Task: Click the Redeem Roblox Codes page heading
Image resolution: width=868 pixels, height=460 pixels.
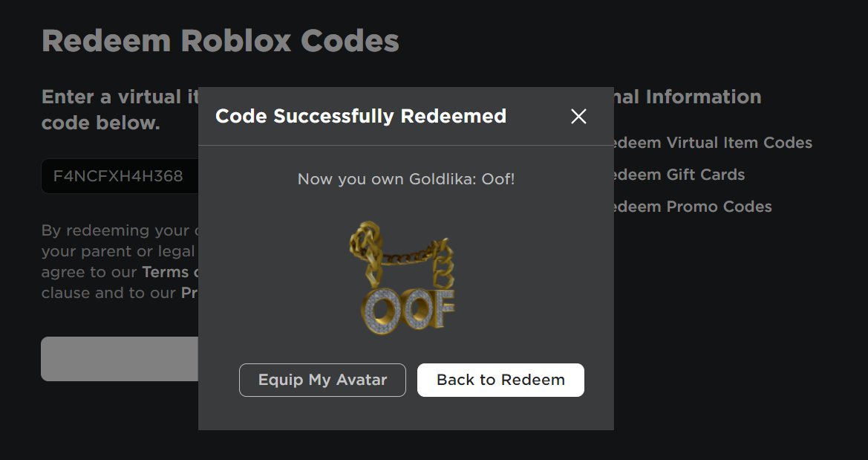Action: coord(221,41)
